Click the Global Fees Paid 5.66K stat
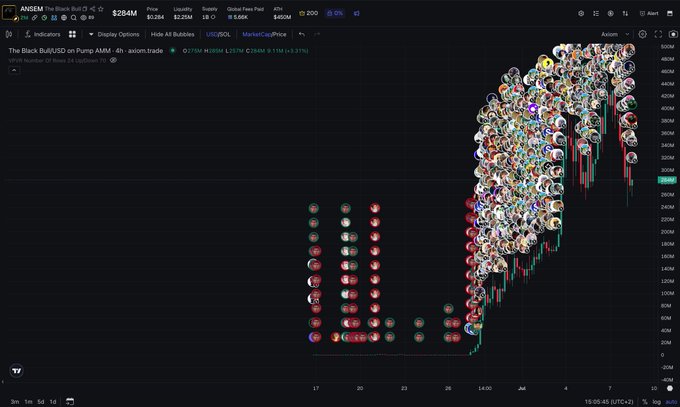 coord(245,13)
